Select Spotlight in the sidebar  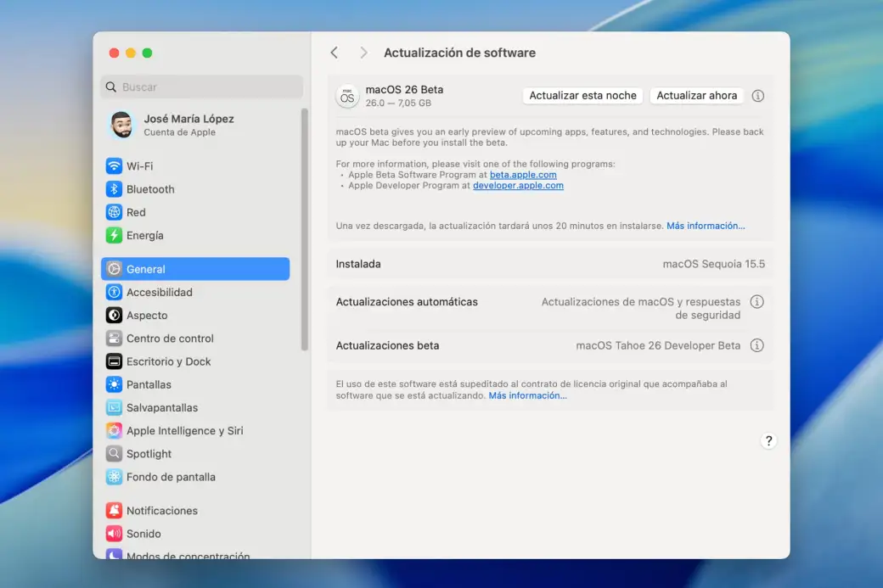(149, 454)
